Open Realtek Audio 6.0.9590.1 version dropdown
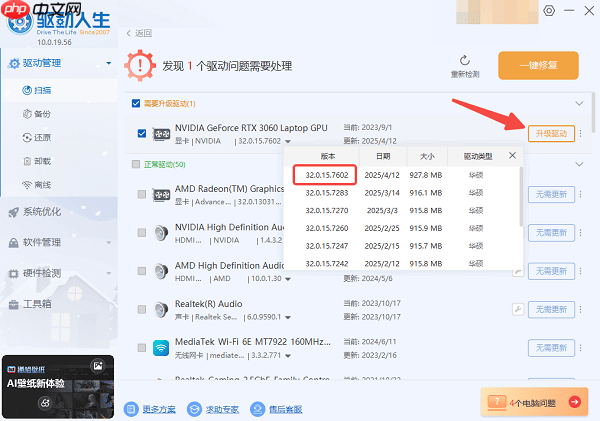Viewport: 600px width, 421px height. pos(288,317)
